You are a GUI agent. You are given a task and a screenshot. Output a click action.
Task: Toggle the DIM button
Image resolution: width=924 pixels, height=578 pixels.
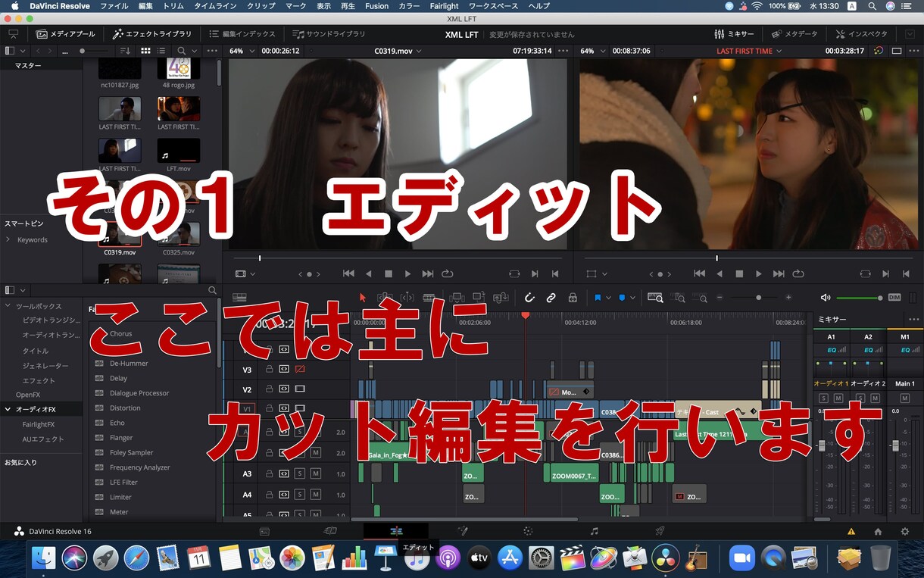coord(894,298)
